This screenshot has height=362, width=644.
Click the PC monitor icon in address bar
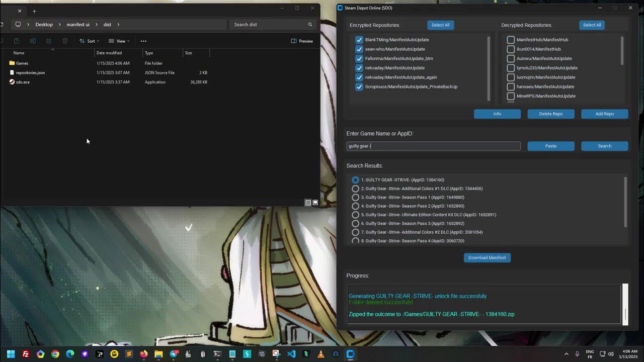point(18,24)
